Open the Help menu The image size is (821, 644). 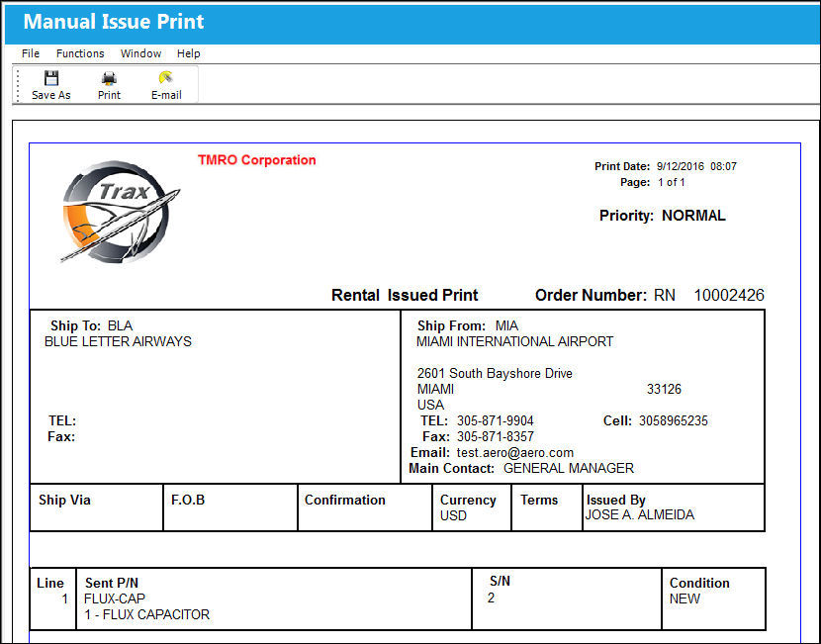pyautogui.click(x=189, y=53)
